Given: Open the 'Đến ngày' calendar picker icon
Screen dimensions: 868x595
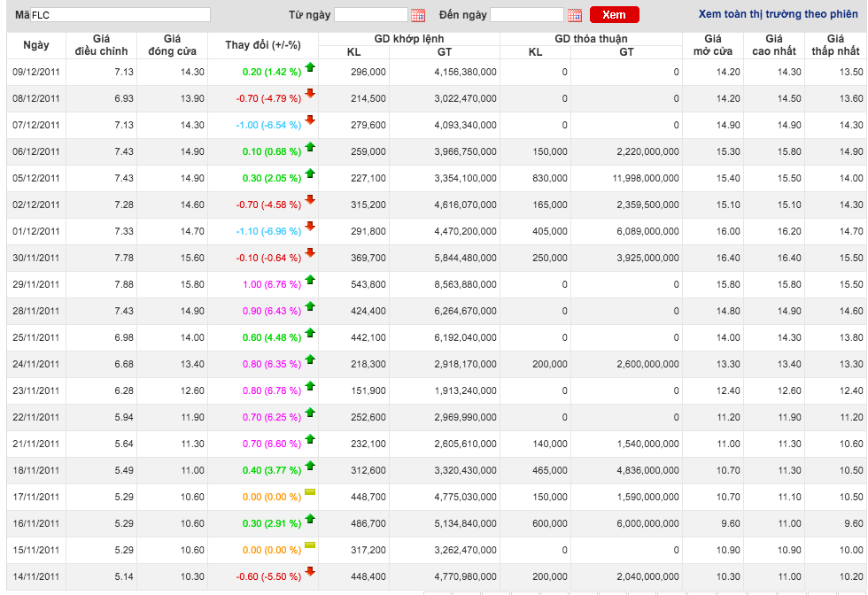Looking at the screenshot, I should coord(575,15).
